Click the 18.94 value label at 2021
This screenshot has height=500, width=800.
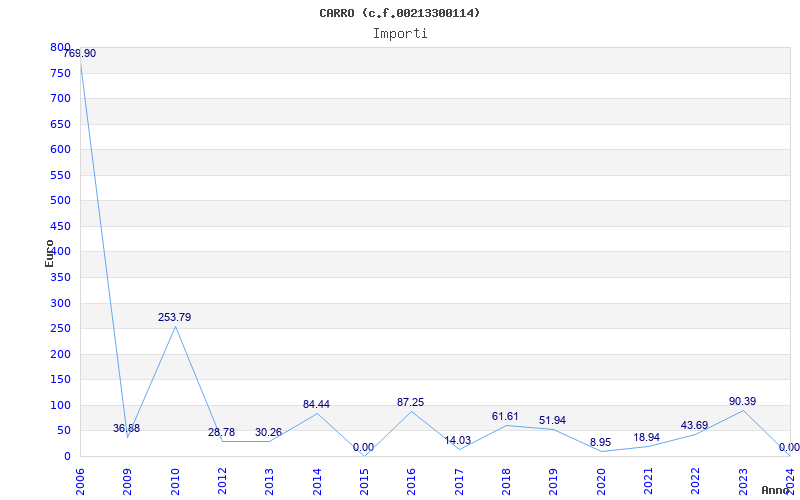click(x=646, y=438)
